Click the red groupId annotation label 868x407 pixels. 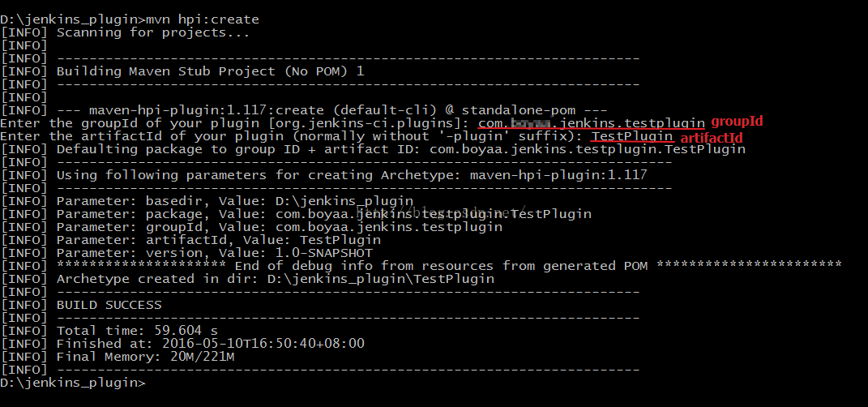[737, 122]
